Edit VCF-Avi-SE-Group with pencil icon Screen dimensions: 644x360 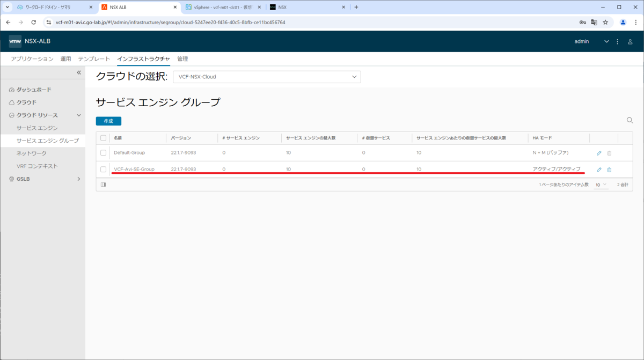click(599, 170)
